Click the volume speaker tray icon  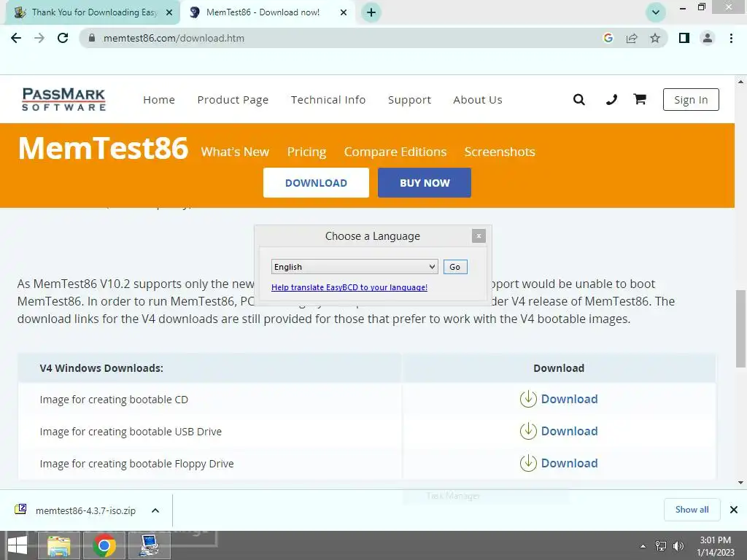678,546
